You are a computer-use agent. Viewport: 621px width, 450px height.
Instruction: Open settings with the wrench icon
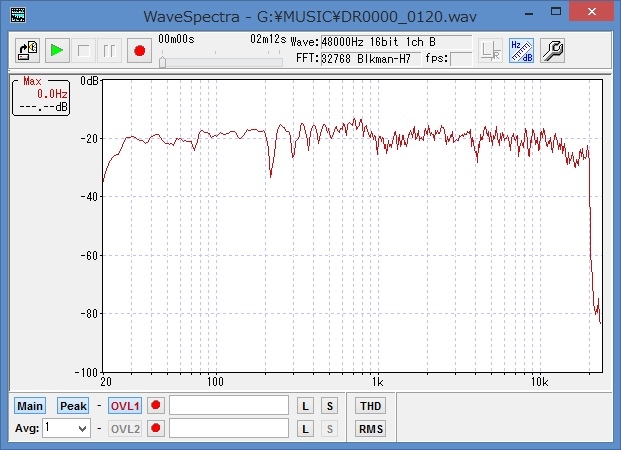pos(552,51)
